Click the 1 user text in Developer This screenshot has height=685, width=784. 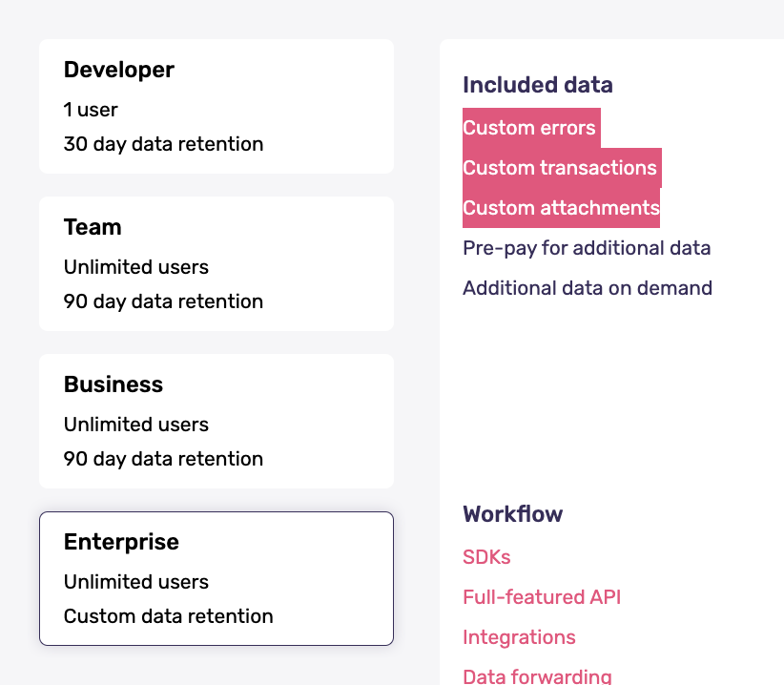tap(91, 110)
